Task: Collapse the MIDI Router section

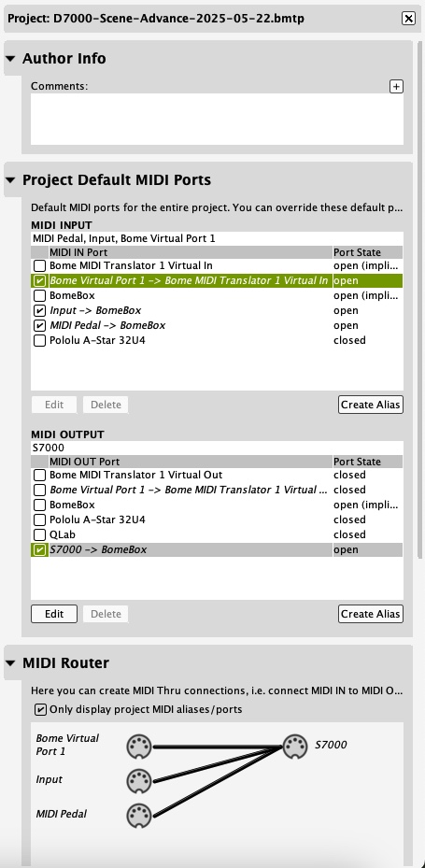Action: (10, 663)
